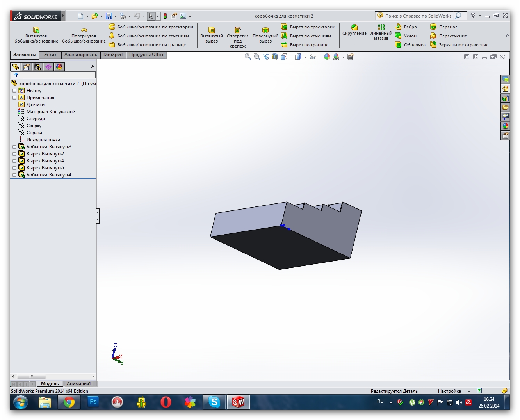Click the Section View icon

(275, 57)
